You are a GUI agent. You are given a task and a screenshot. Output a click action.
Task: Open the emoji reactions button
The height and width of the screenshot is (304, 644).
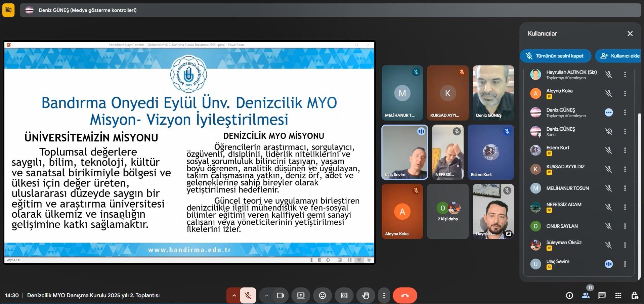tap(322, 295)
